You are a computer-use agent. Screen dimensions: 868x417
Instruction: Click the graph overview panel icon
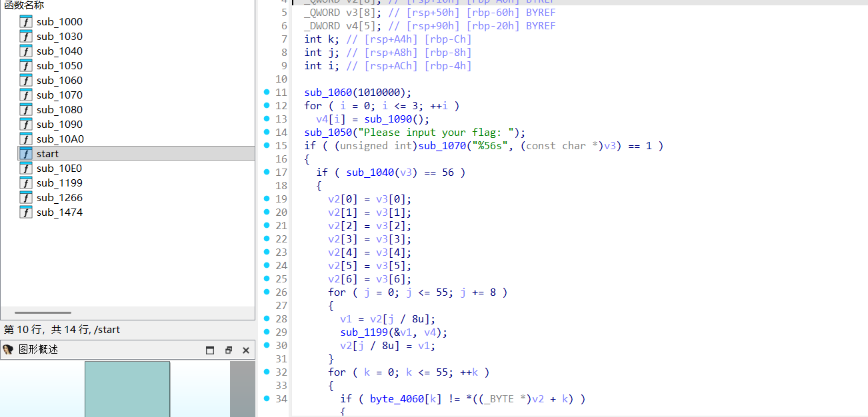[9, 350]
